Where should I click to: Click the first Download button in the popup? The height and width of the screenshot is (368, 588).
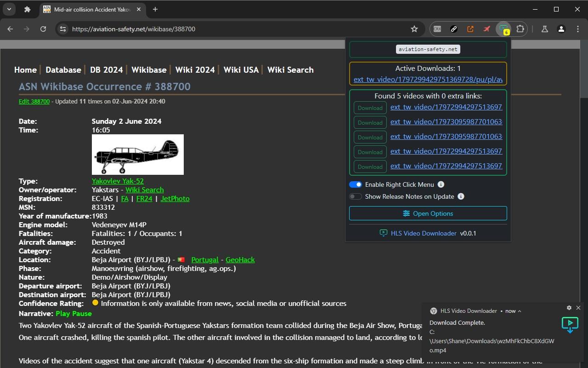coord(369,108)
